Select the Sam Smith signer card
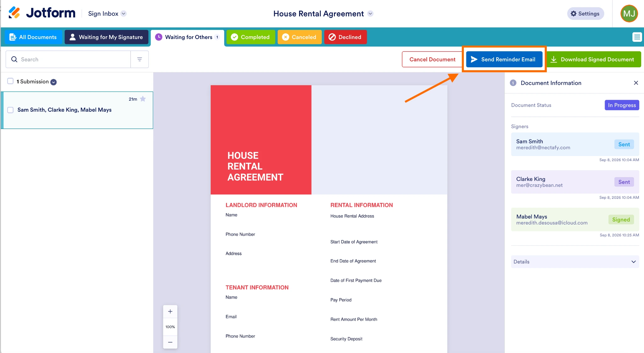This screenshot has width=644, height=353. pos(575,144)
